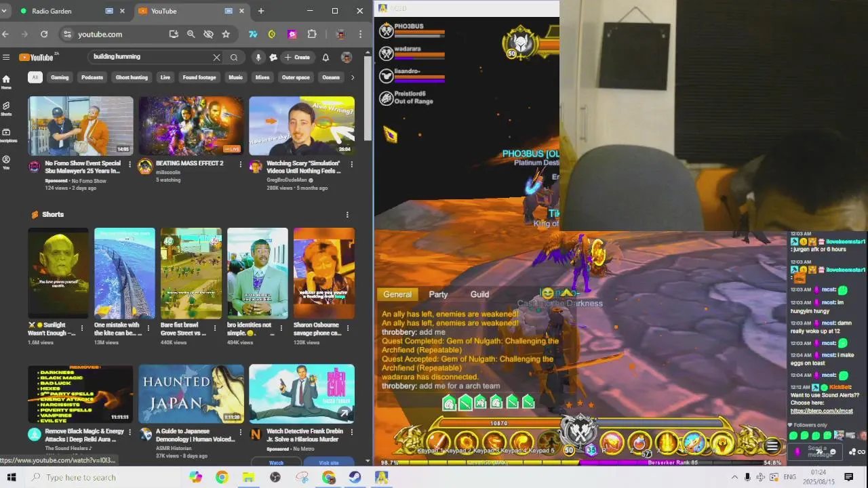Filter results by the Gaming chip
This screenshot has width=868, height=488.
coord(60,77)
